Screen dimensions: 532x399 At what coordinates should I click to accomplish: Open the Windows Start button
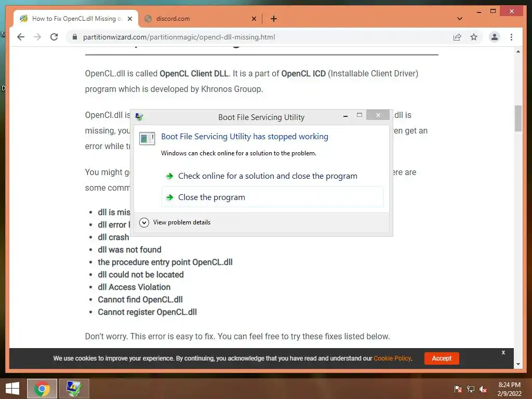coord(12,389)
